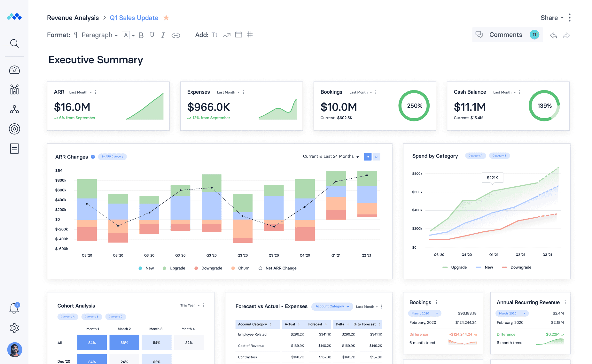Go to Revenue Analysis breadcrumb

[73, 18]
